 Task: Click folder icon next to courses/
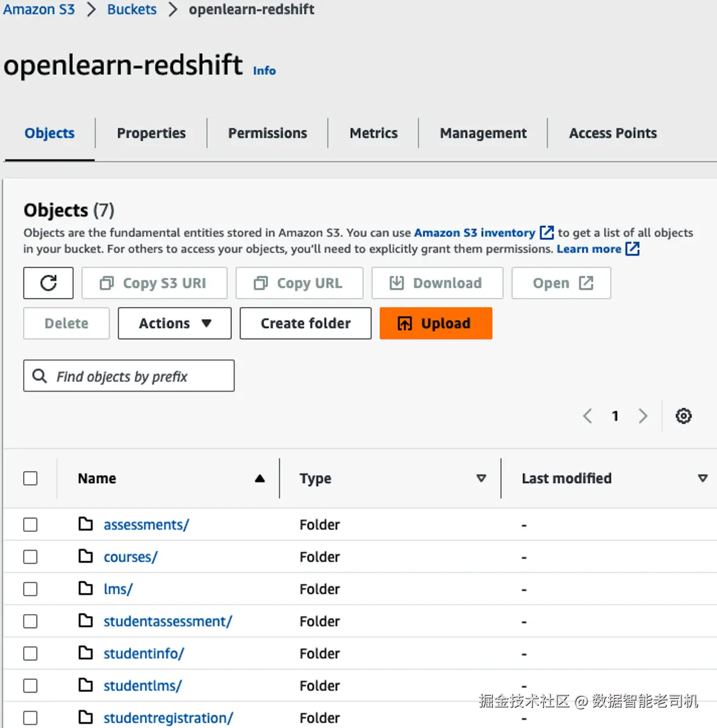(86, 556)
